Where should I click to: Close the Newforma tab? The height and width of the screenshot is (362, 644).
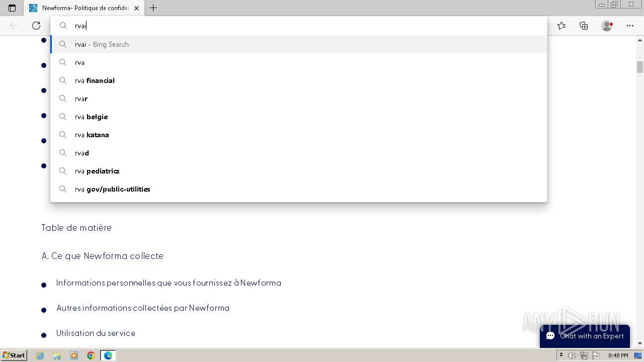click(136, 8)
